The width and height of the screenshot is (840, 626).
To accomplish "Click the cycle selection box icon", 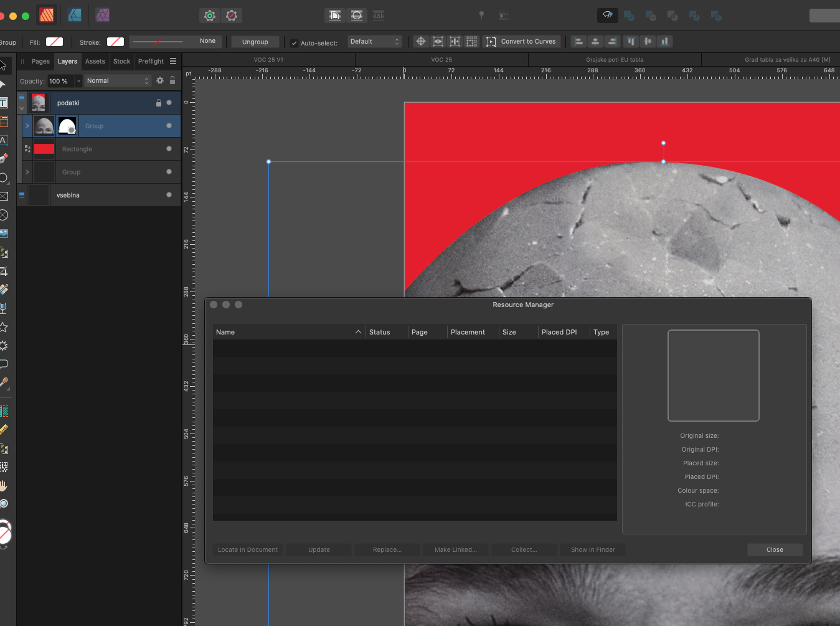I will [x=455, y=41].
